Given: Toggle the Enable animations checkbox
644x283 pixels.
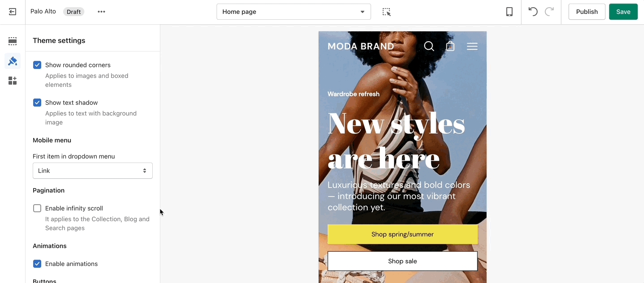Looking at the screenshot, I should pyautogui.click(x=37, y=264).
